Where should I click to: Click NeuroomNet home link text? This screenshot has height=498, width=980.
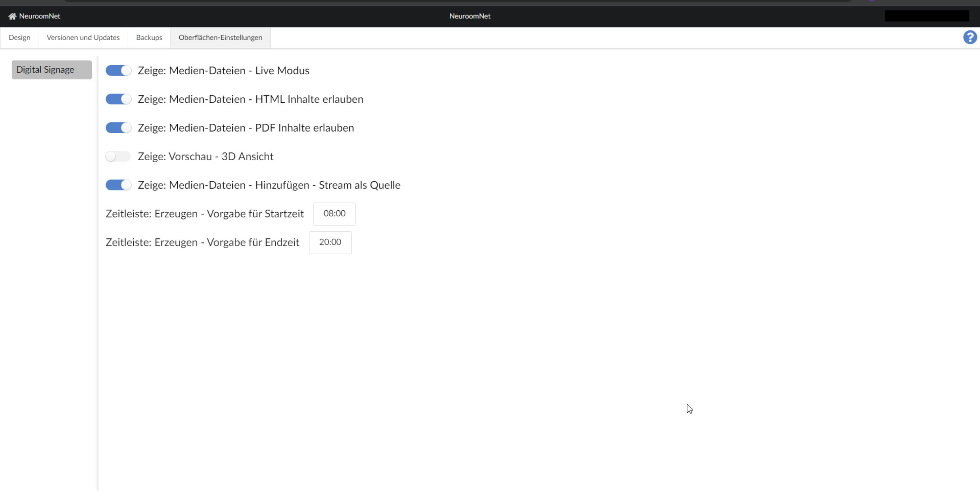click(x=40, y=16)
